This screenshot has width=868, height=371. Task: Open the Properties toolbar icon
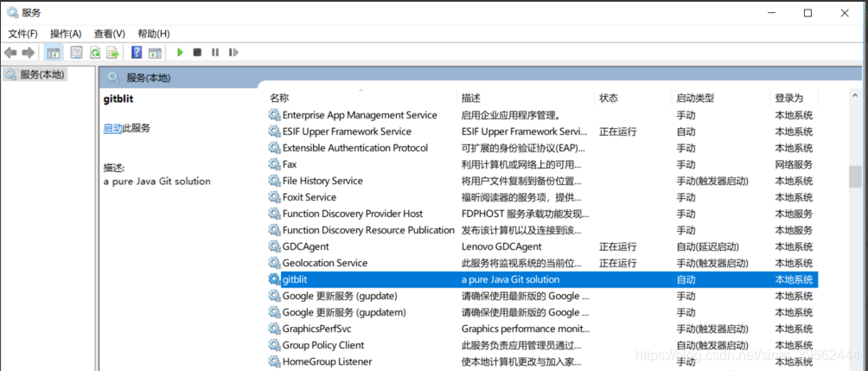click(76, 53)
